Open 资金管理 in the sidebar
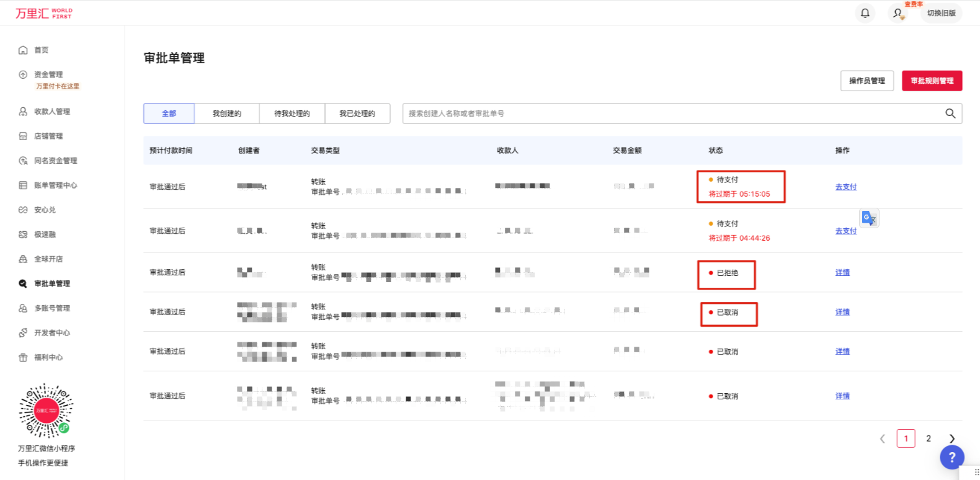Image resolution: width=980 pixels, height=480 pixels. (48, 74)
